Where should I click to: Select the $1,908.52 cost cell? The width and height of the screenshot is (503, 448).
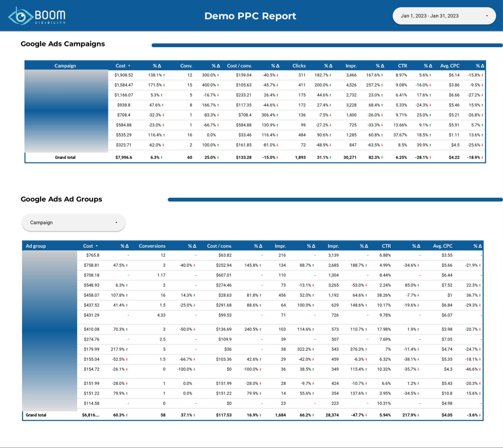coord(124,75)
